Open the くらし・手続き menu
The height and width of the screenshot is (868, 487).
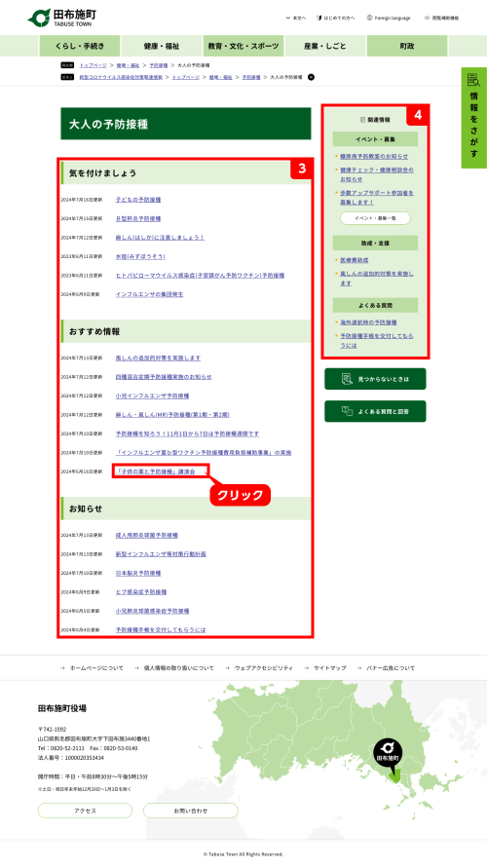point(80,46)
